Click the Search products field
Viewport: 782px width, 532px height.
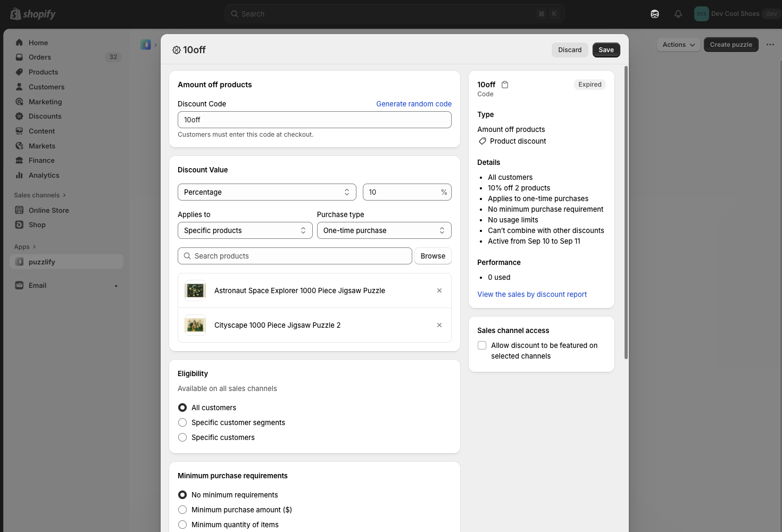[295, 256]
